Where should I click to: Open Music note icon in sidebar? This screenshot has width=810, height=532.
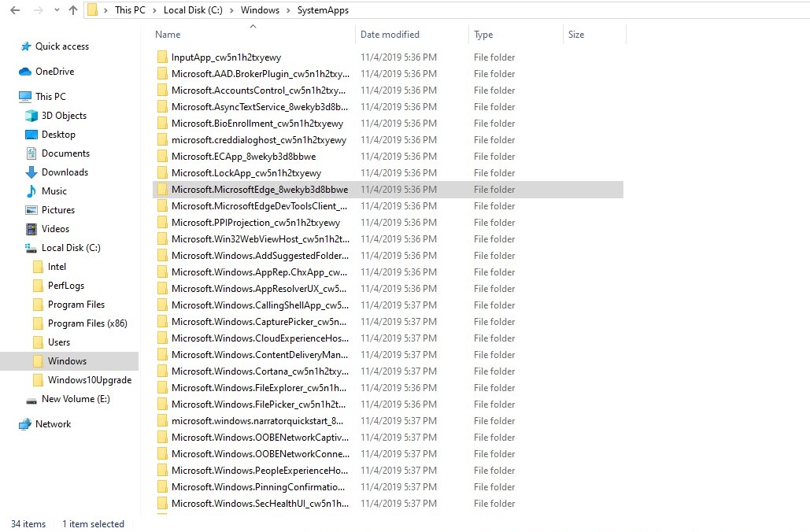(x=31, y=191)
